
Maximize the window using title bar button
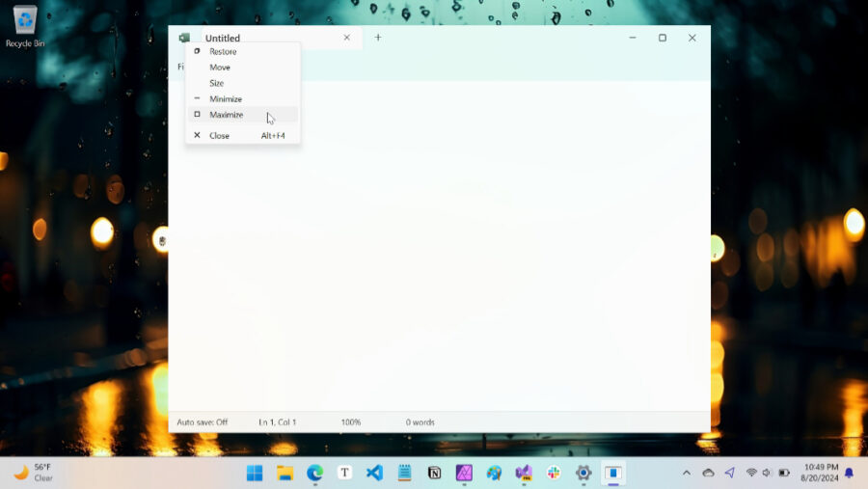[x=663, y=38]
